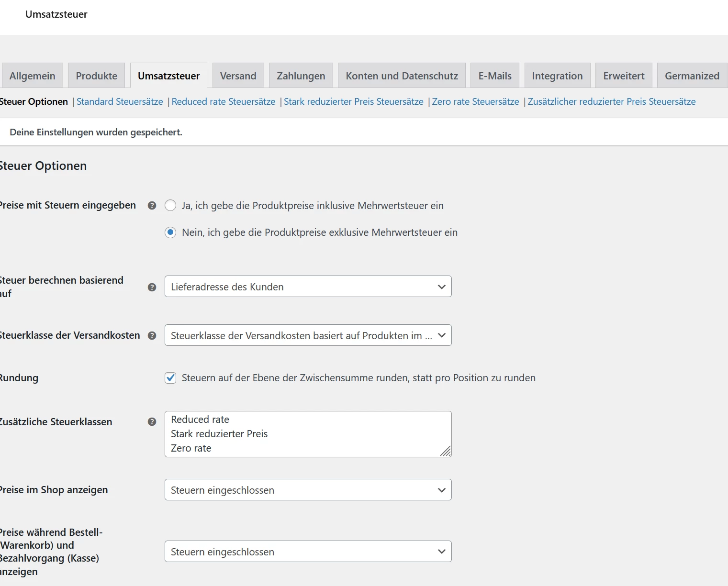Open Steuerklasse der Versandkosten dropdown
The image size is (728, 586).
(x=308, y=335)
